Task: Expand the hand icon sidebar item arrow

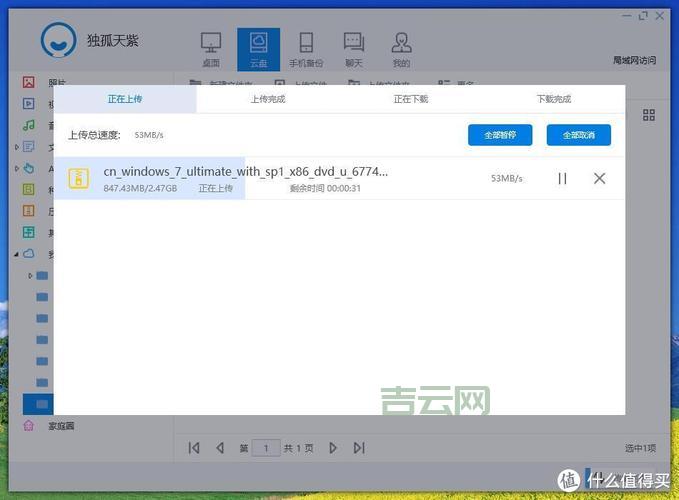Action: (x=16, y=168)
